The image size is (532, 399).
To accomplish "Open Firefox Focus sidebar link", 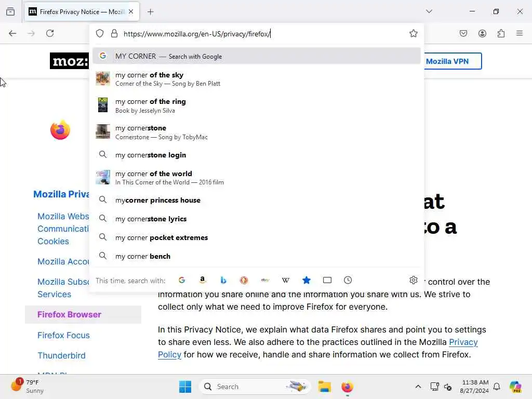I will [63, 335].
